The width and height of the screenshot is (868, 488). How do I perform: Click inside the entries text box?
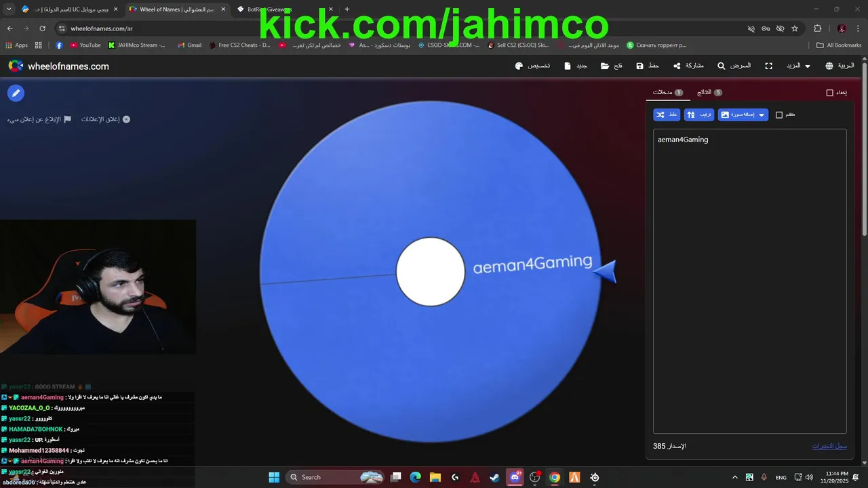pos(750,281)
